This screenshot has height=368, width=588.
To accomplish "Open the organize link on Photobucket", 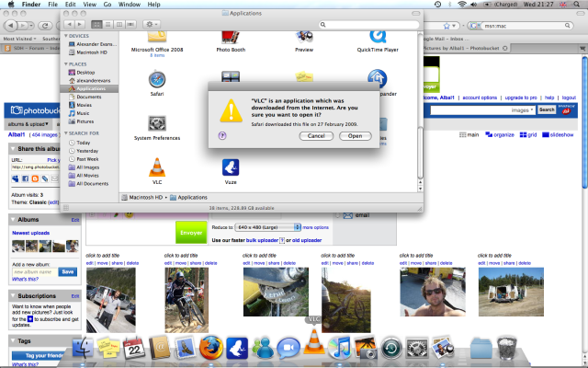I will point(500,135).
